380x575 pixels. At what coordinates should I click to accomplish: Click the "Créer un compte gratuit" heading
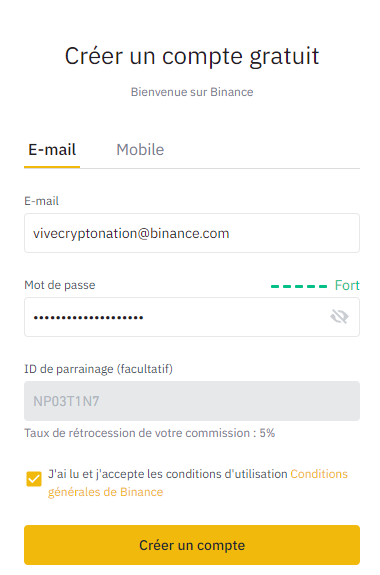pyautogui.click(x=192, y=56)
